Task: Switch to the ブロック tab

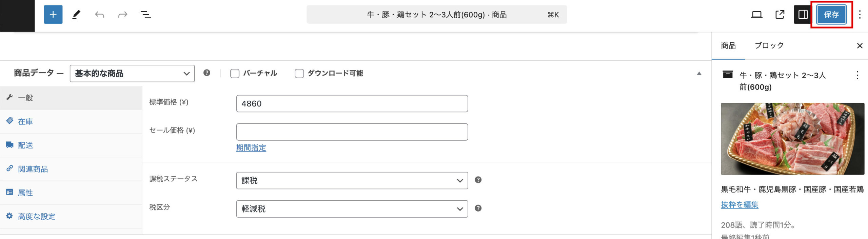Action: [769, 46]
